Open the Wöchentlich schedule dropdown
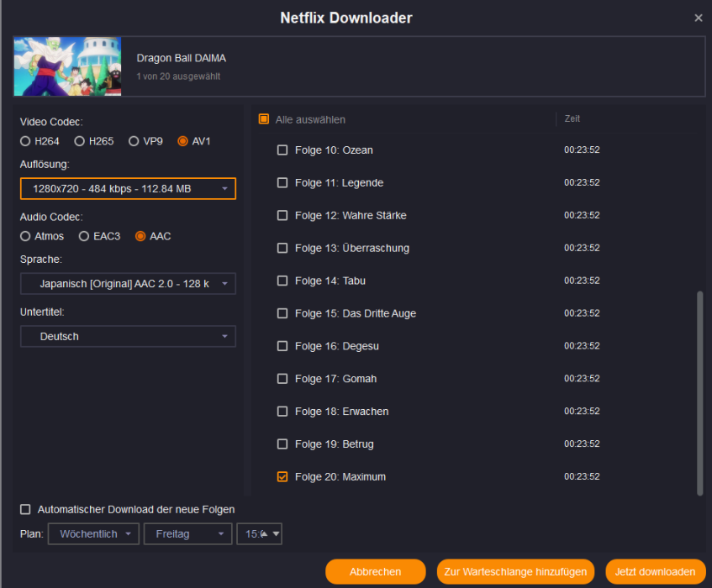This screenshot has height=588, width=712. tap(93, 534)
